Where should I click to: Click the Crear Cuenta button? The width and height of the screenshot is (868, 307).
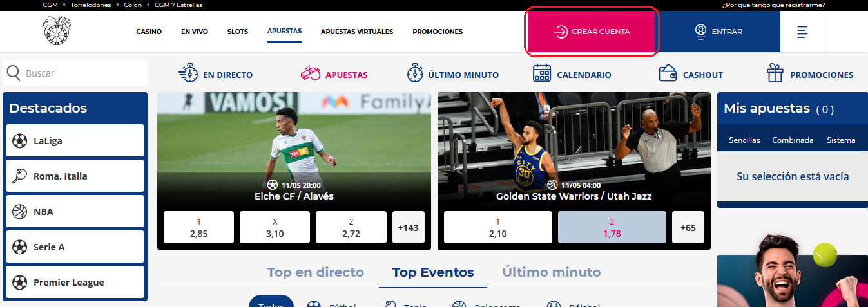(x=592, y=32)
